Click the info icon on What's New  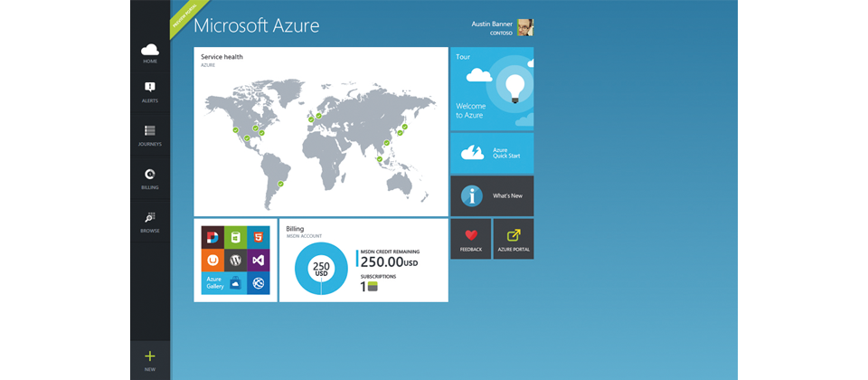472,196
